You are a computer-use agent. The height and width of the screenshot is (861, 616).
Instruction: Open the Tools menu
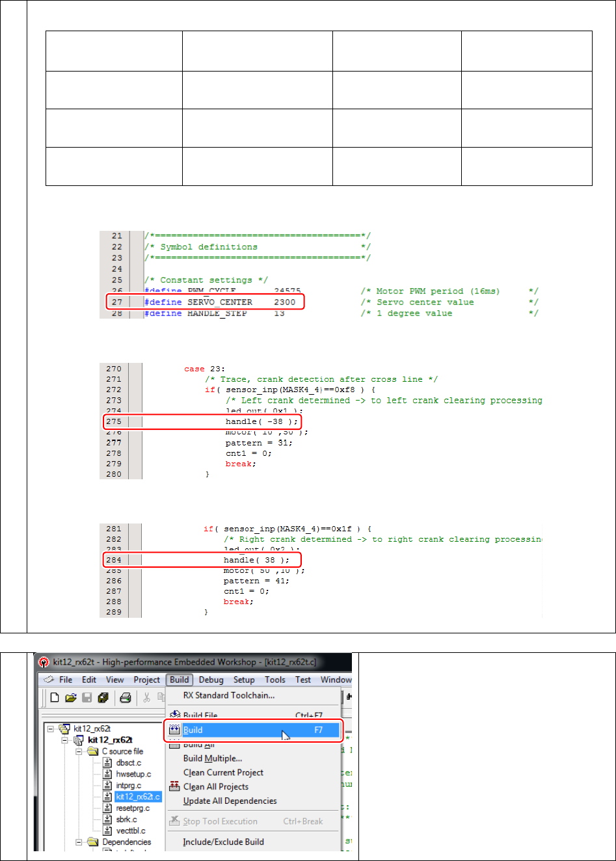pyautogui.click(x=275, y=680)
